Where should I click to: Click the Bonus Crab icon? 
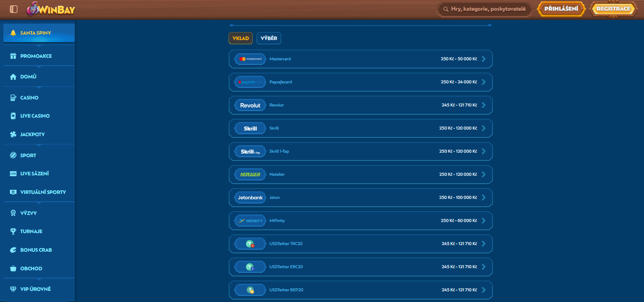(x=14, y=250)
